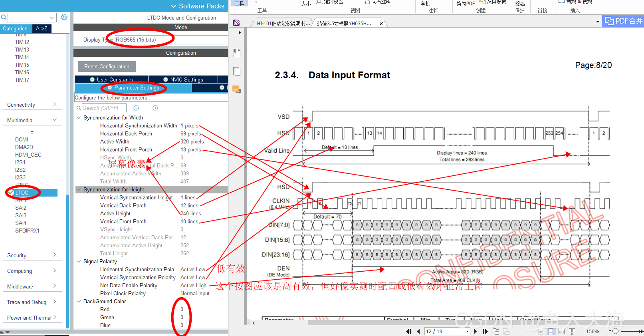The width and height of the screenshot is (644, 336).
Task: Collapse the Synchronization for Width group
Action: tap(79, 117)
